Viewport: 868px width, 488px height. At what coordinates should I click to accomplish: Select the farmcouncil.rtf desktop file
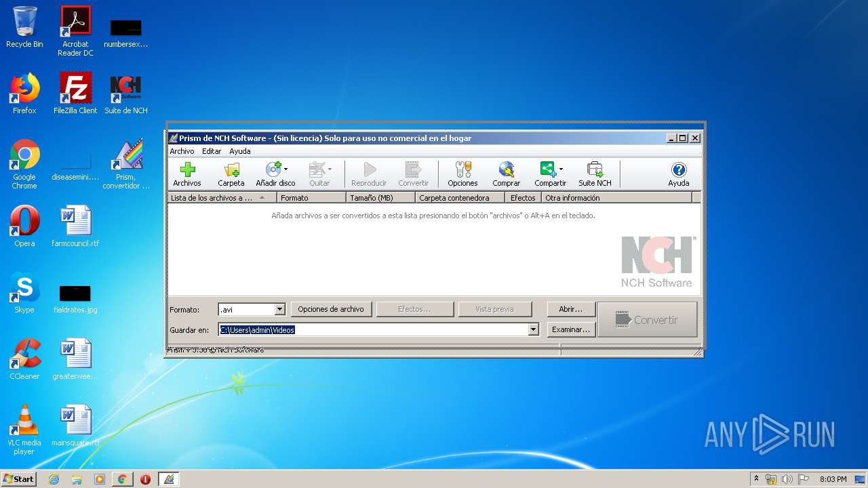pyautogui.click(x=75, y=226)
